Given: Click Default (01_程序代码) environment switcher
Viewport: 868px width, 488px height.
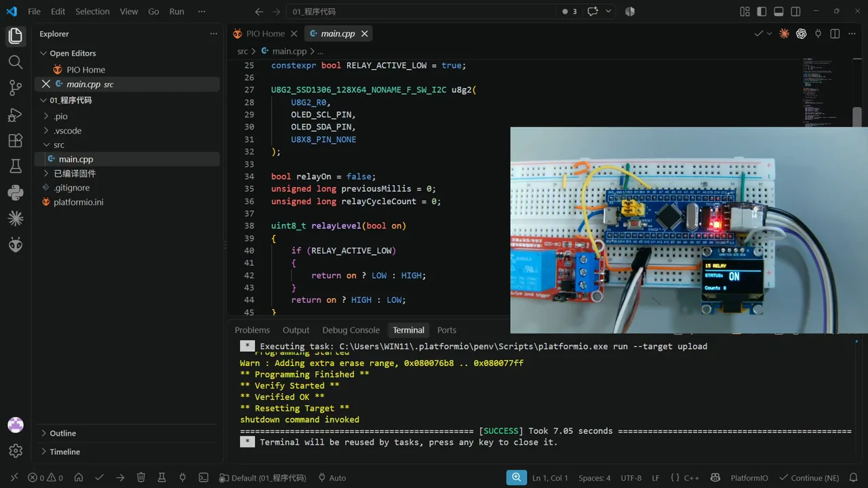Looking at the screenshot, I should coord(262,478).
